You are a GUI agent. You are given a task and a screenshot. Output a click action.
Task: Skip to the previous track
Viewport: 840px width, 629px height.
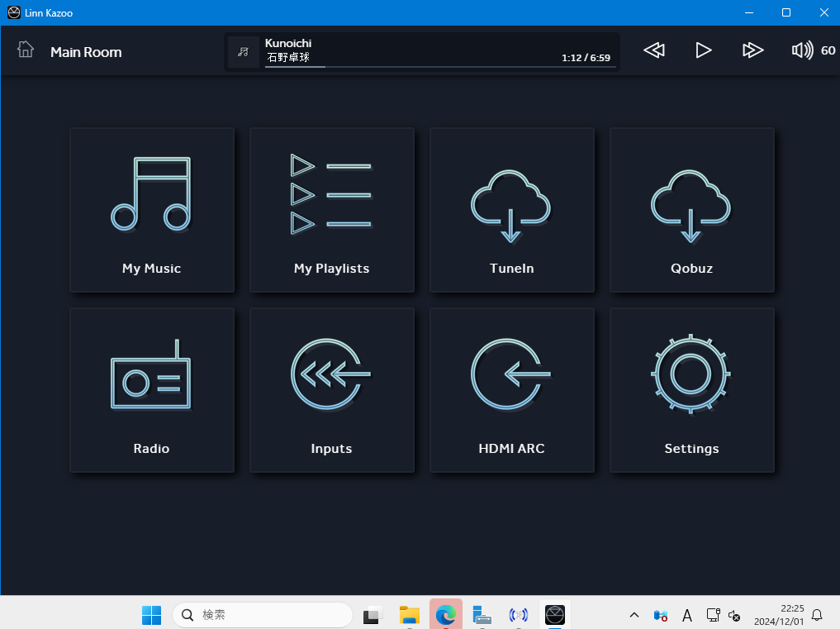(x=654, y=50)
